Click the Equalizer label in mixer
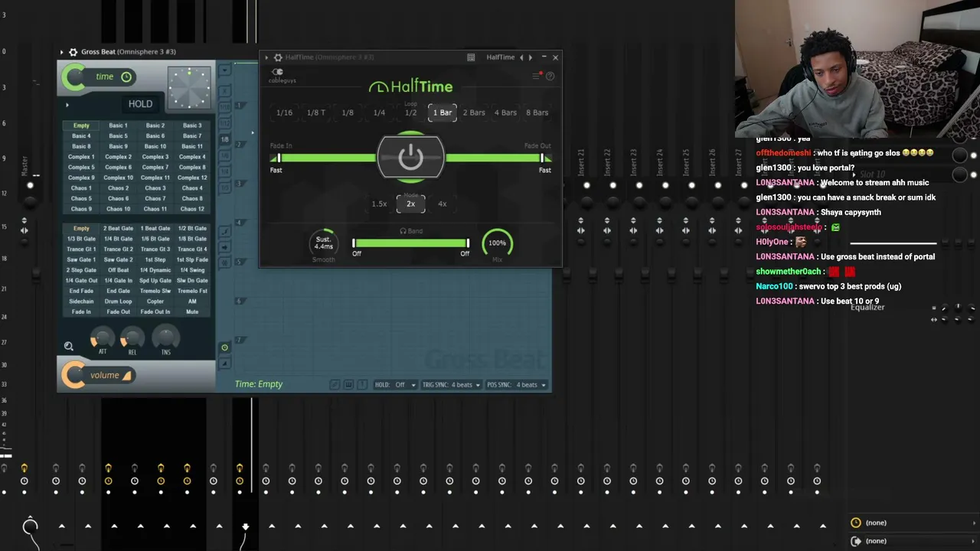This screenshot has width=980, height=551. pos(867,308)
